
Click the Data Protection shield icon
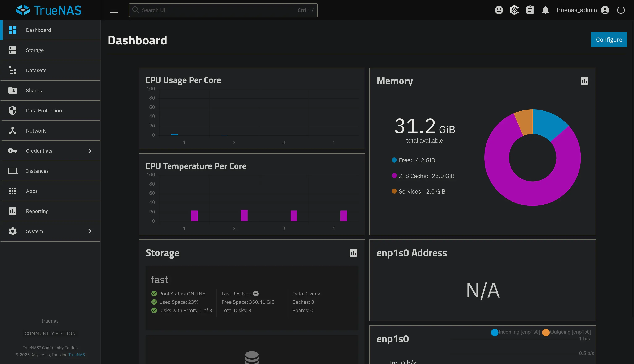[13, 110]
